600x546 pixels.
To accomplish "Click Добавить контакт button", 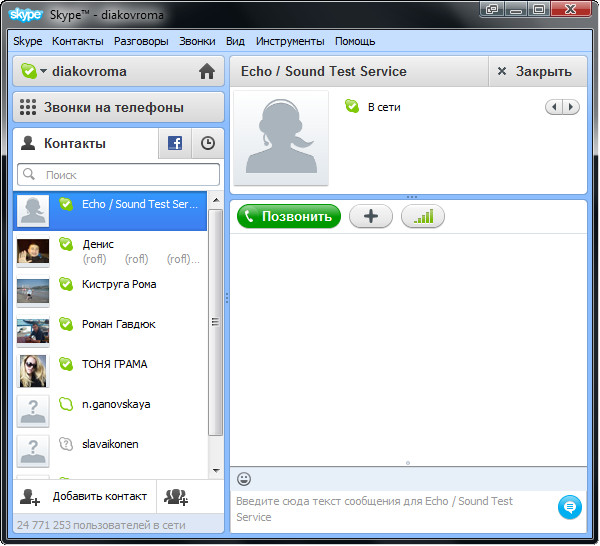I will [84, 496].
